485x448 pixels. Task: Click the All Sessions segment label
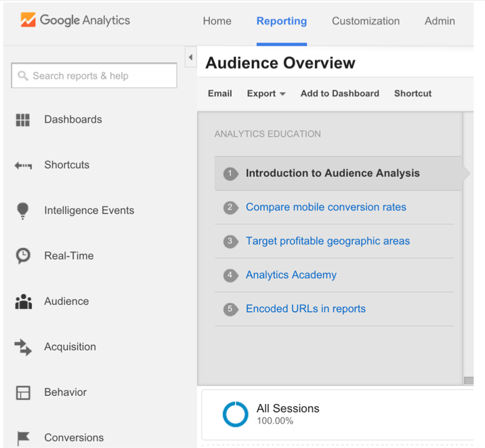[288, 409]
